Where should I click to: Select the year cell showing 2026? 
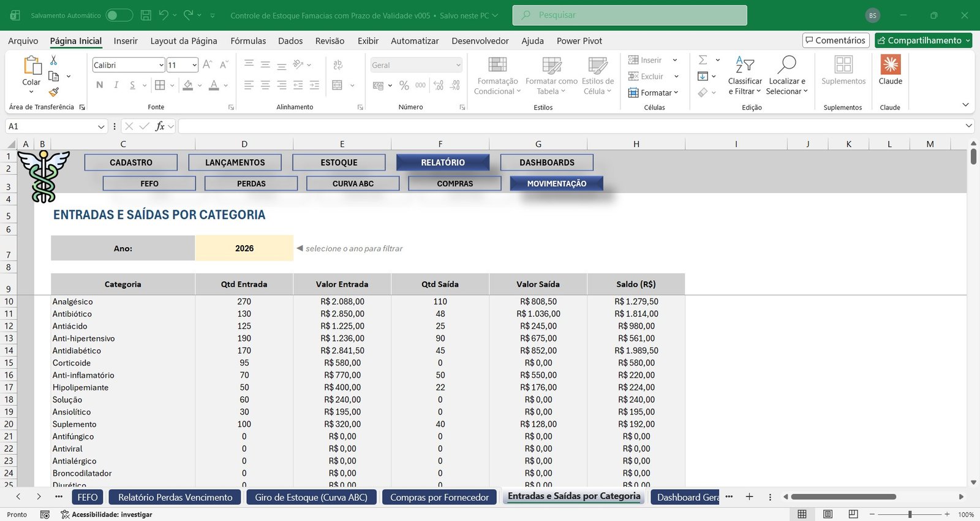[244, 248]
